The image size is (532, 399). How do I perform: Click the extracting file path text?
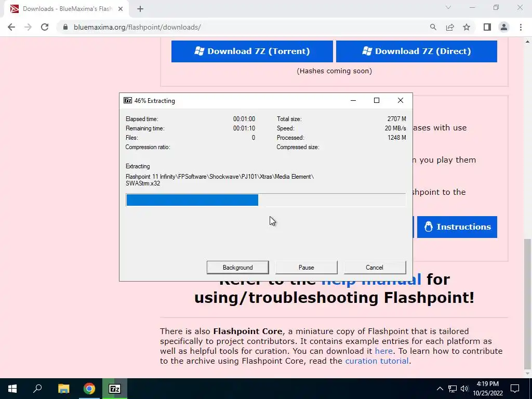click(x=220, y=180)
